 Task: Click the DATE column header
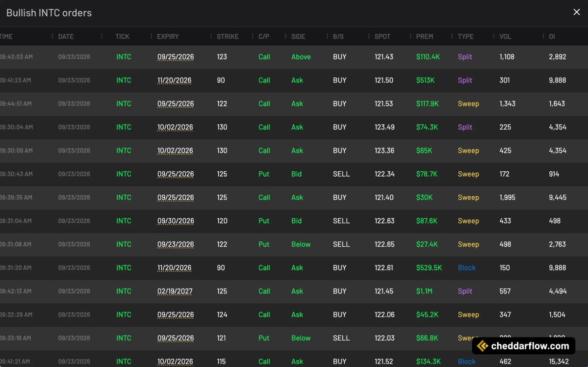tap(66, 36)
